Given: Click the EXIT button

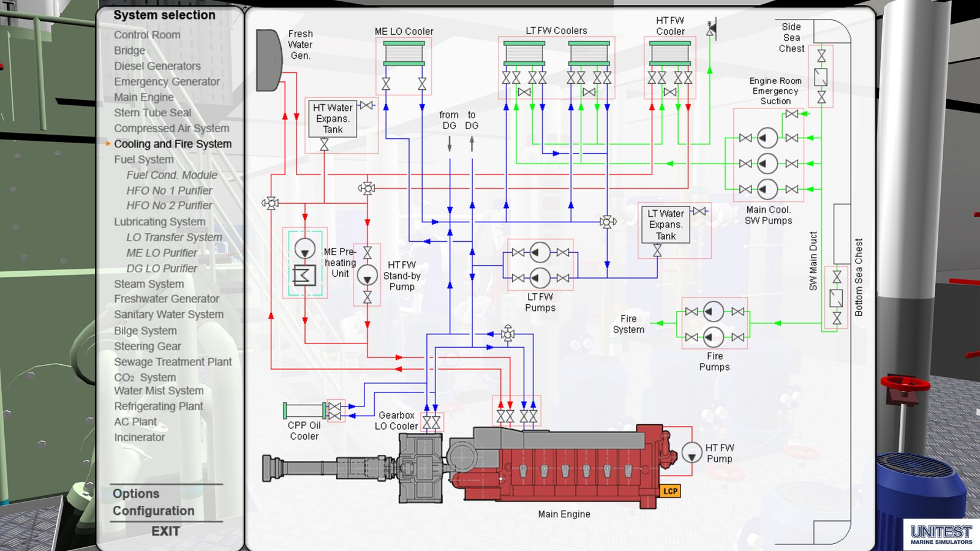Looking at the screenshot, I should point(166,531).
